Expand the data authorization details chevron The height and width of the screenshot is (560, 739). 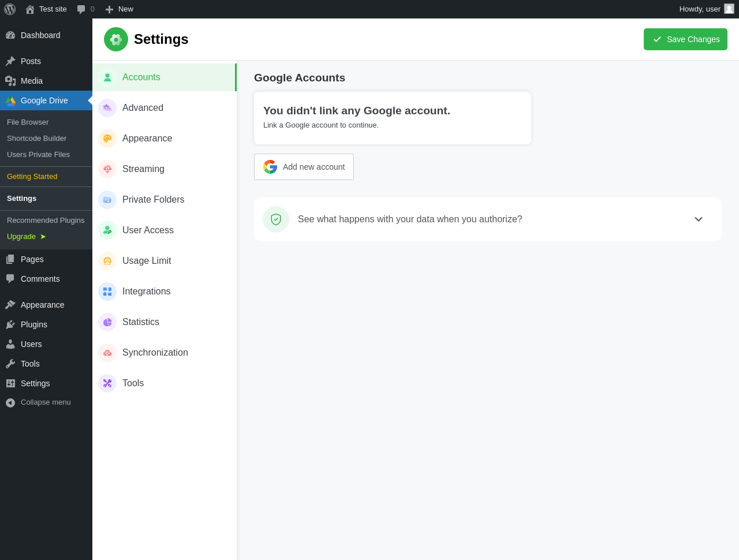pyautogui.click(x=699, y=219)
